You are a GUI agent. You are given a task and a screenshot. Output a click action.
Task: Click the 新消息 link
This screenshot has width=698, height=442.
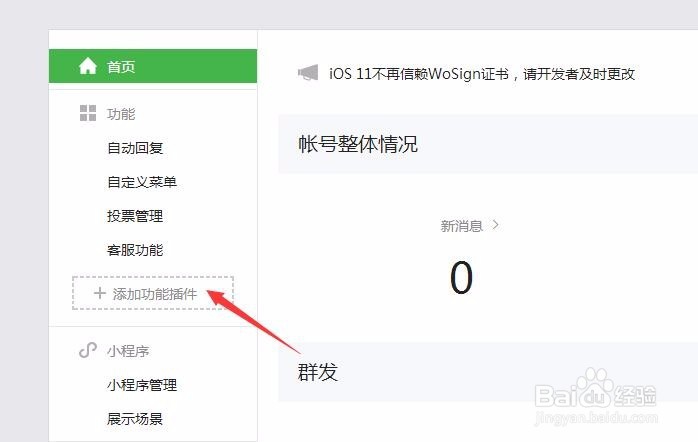[x=462, y=226]
